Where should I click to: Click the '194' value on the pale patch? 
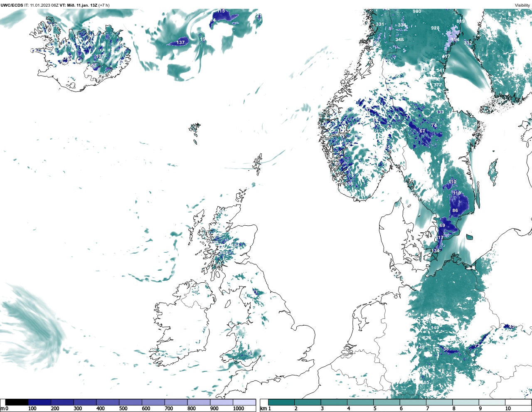[455, 40]
